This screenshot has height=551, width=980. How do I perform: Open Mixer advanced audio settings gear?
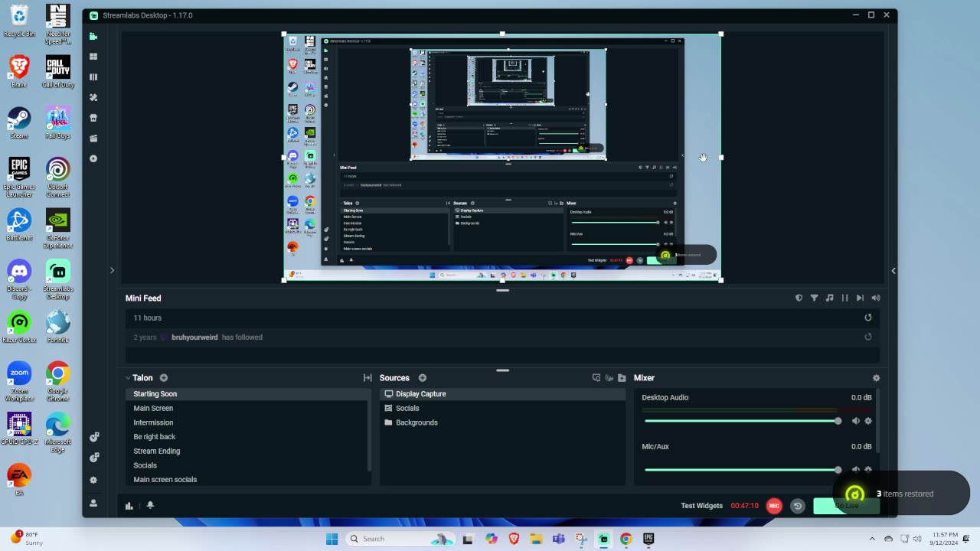click(877, 378)
